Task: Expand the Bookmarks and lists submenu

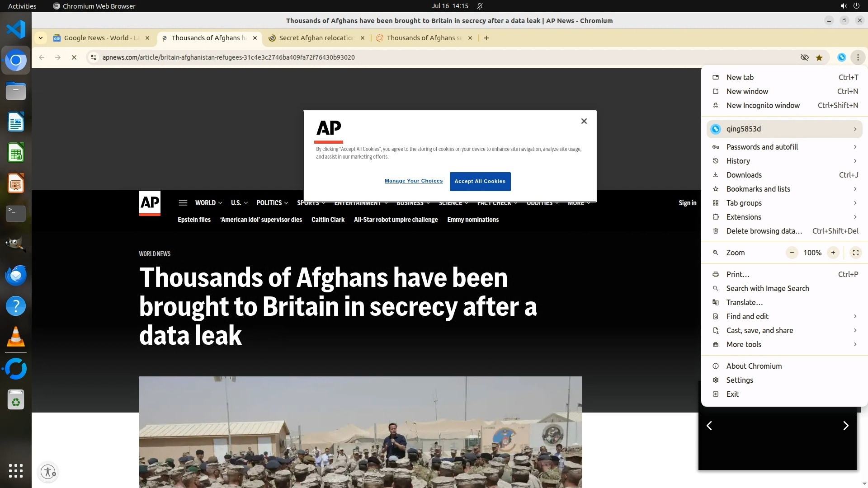Action: pos(784,189)
